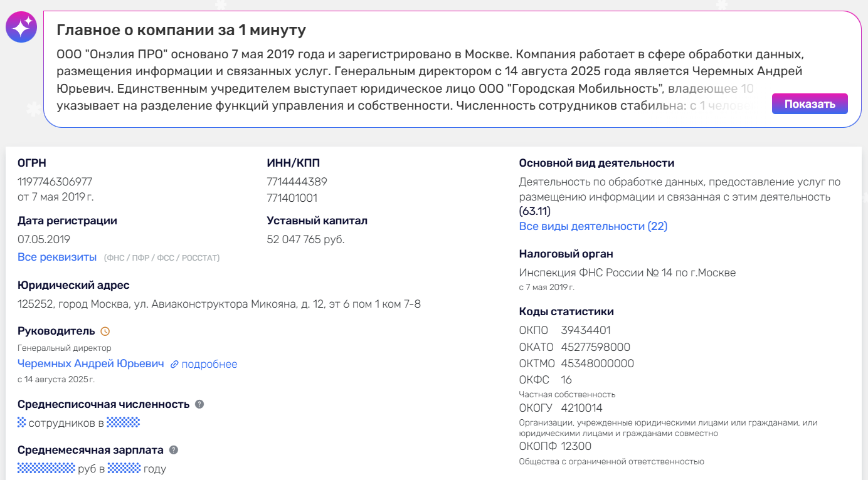
Task: Click the legal address text line
Action: (219, 305)
